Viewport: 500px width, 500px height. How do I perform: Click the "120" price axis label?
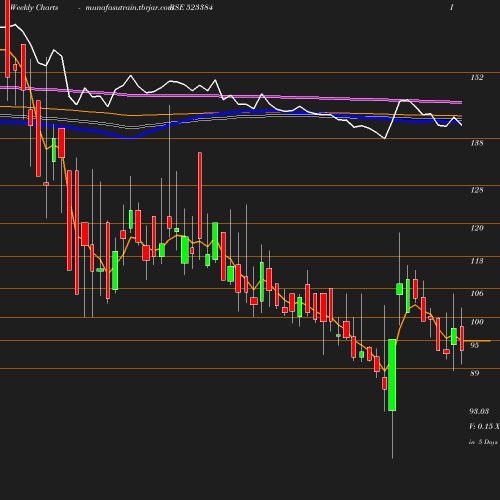tap(477, 228)
